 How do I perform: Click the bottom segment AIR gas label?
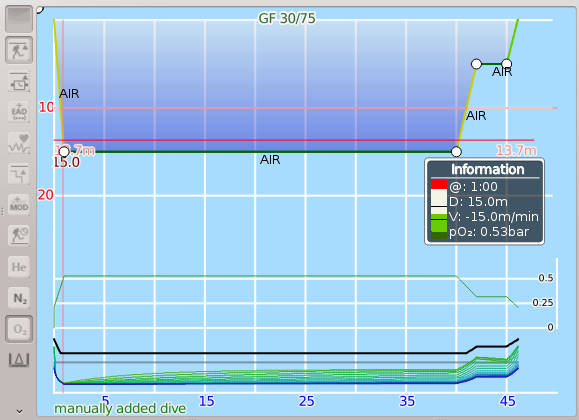[270, 160]
